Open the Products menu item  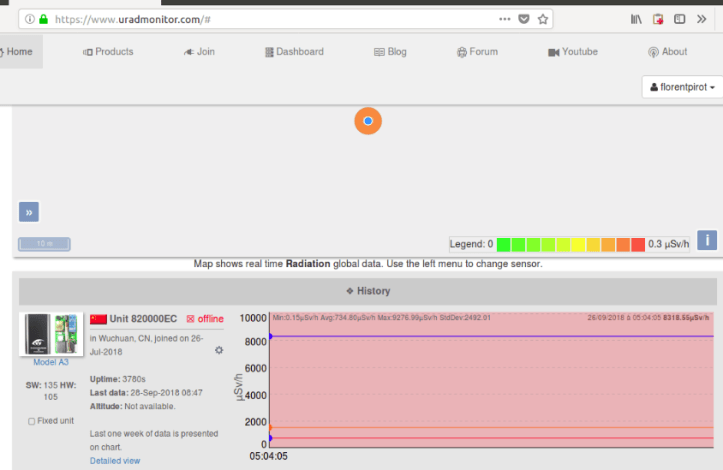(108, 52)
